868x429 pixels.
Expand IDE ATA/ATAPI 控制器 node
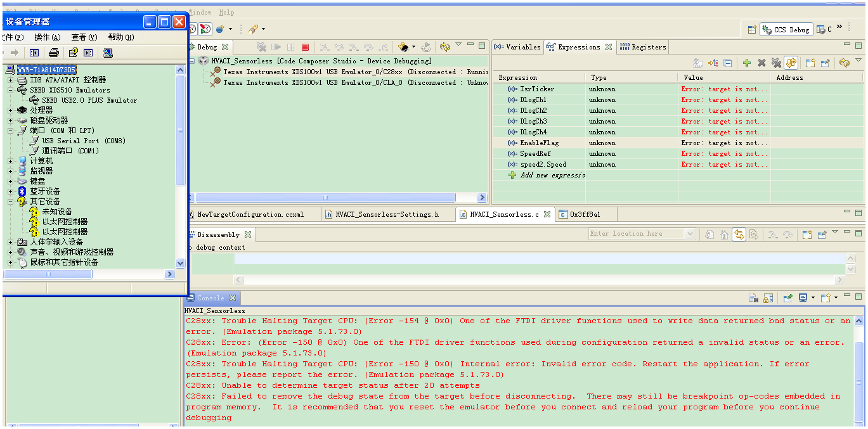10,80
